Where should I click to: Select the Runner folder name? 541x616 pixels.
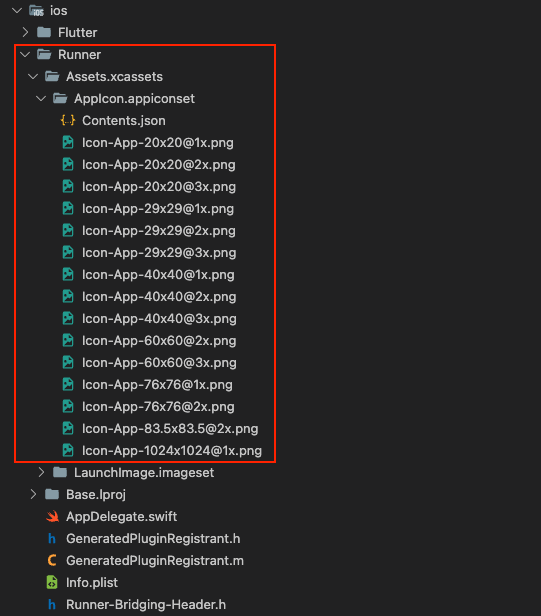click(x=79, y=55)
